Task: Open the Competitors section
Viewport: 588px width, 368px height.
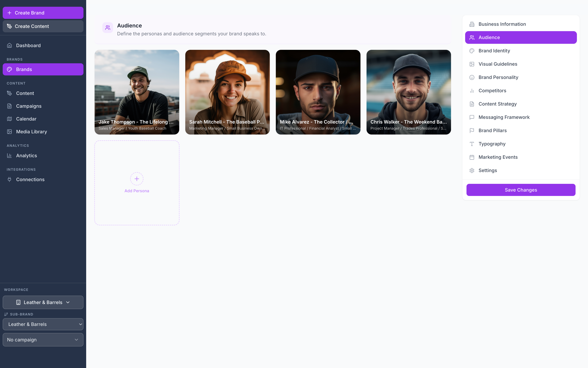Action: pos(492,91)
